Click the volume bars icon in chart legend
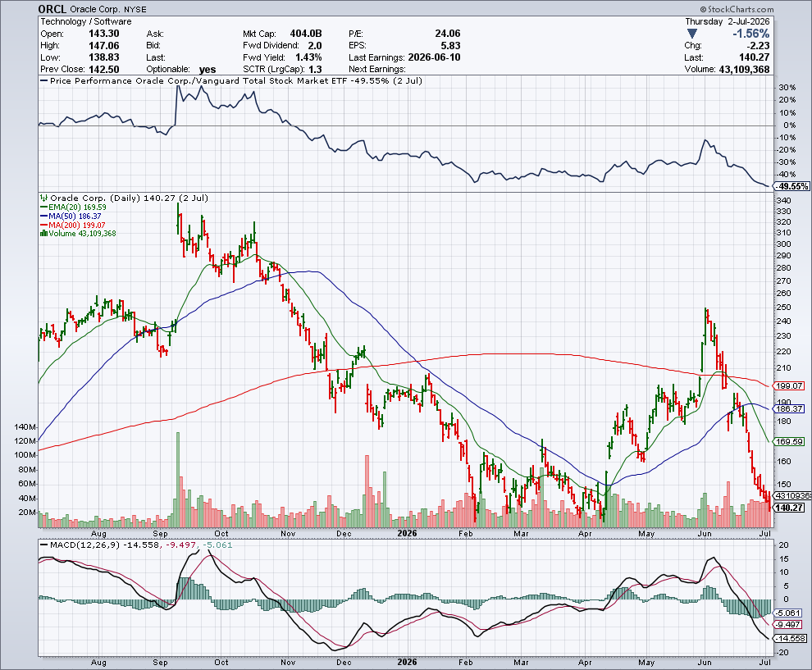The image size is (812, 670). 44,234
